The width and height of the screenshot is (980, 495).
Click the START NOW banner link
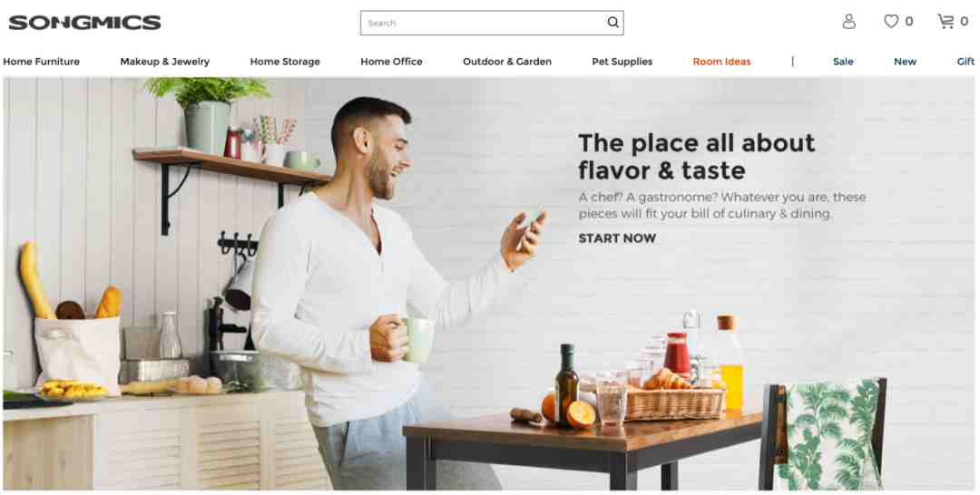coord(617,238)
